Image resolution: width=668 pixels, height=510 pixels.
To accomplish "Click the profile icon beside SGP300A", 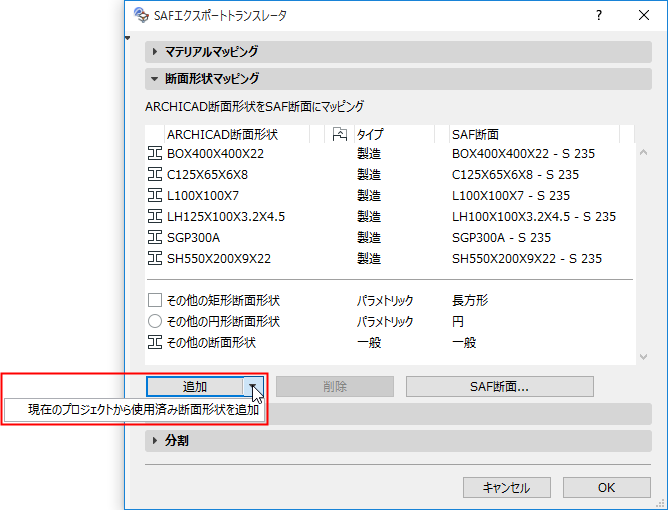I will click(x=155, y=237).
